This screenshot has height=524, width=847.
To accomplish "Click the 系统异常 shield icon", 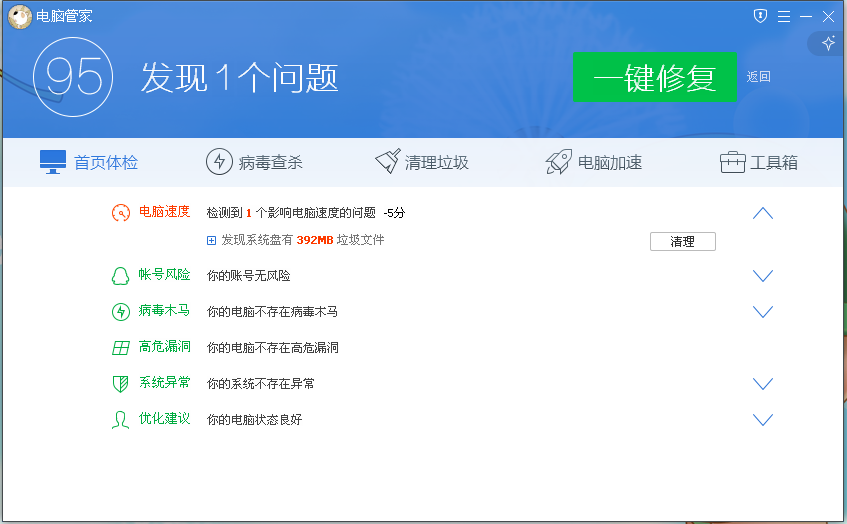I will (120, 384).
